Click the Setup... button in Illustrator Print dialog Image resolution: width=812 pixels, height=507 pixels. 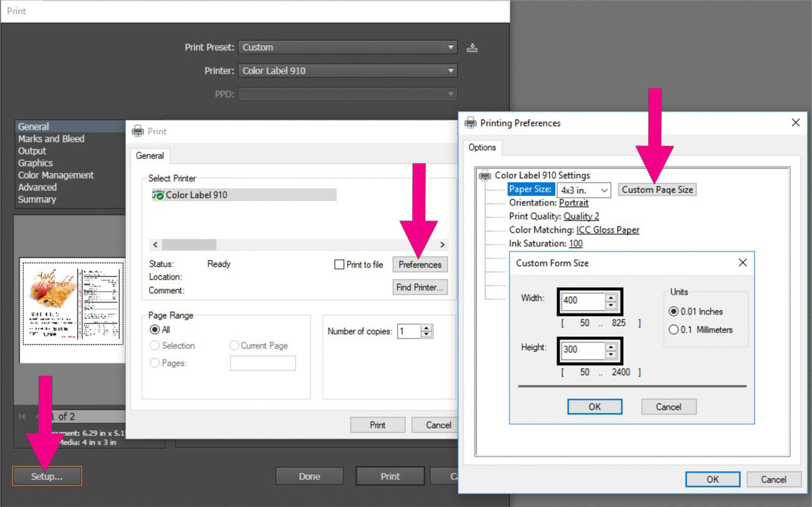[47, 477]
